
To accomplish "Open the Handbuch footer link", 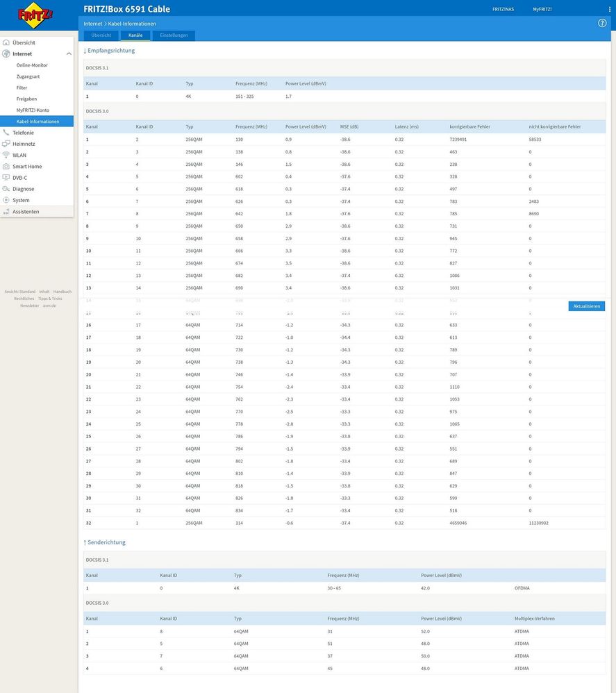I will pos(63,292).
